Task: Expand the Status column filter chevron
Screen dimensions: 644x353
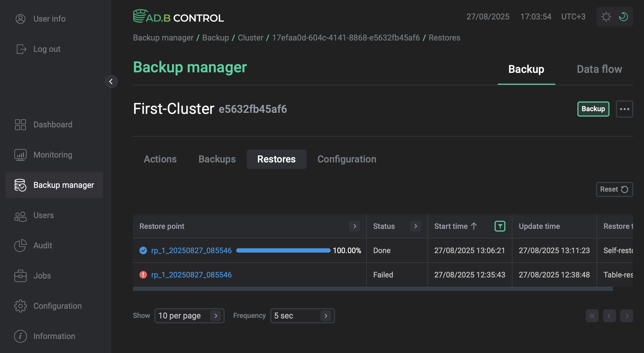Action: [416, 226]
